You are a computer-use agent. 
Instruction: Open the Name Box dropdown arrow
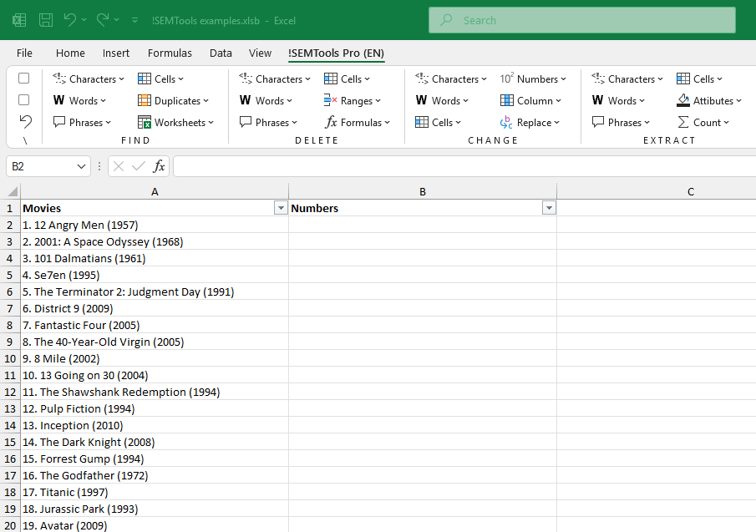coord(80,166)
